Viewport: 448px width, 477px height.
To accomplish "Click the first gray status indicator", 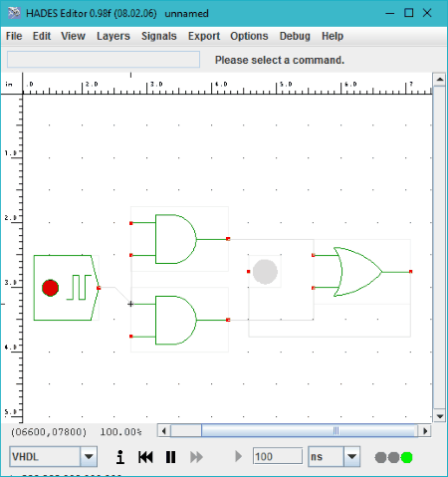I will pyautogui.click(x=380, y=457).
